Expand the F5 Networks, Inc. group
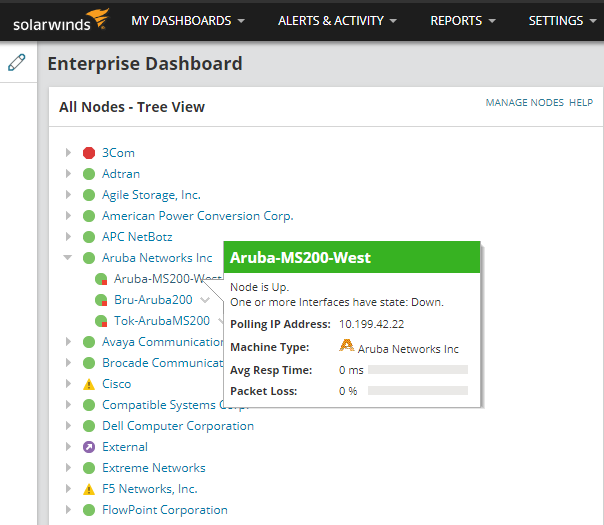 click(x=68, y=488)
